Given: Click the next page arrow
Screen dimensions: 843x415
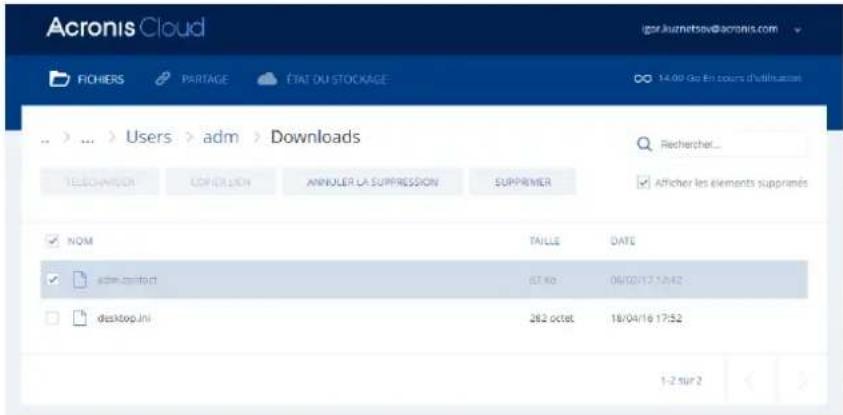Looking at the screenshot, I should [x=801, y=381].
